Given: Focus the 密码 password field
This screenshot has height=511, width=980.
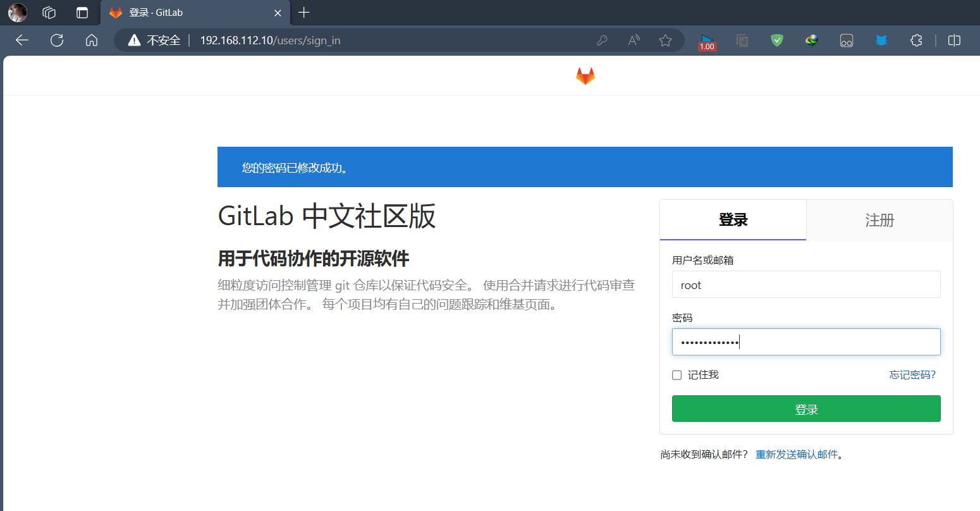Looking at the screenshot, I should tap(806, 342).
